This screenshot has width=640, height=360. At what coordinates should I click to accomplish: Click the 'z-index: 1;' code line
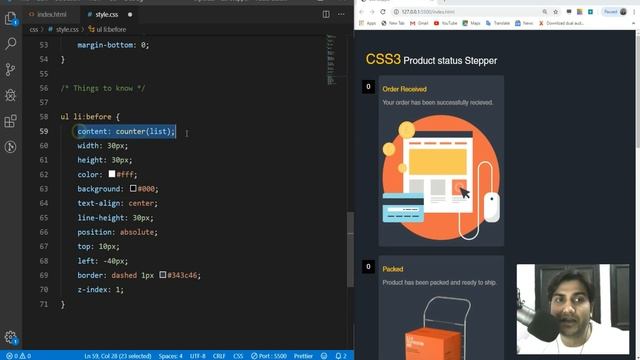click(x=100, y=289)
